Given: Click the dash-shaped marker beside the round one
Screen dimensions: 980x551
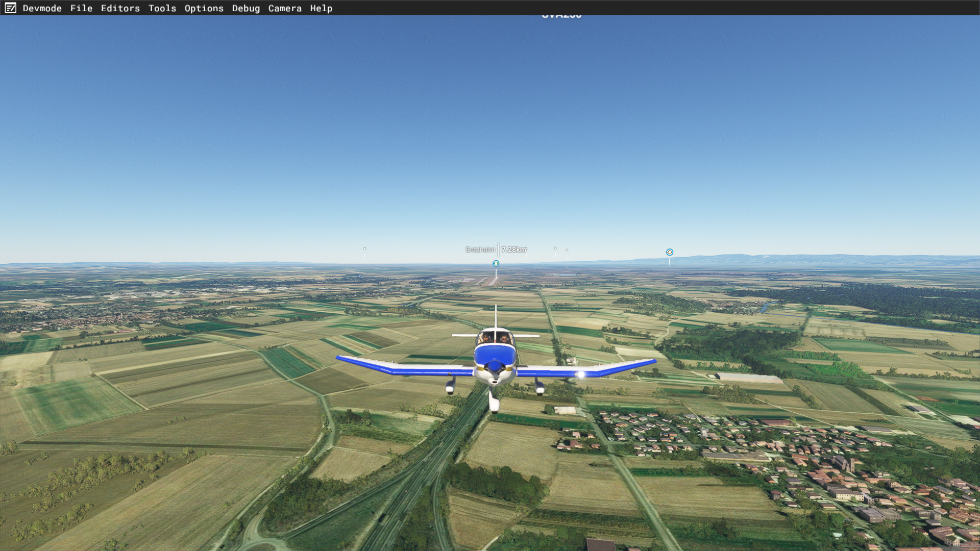Looking at the screenshot, I should pyautogui.click(x=567, y=250).
